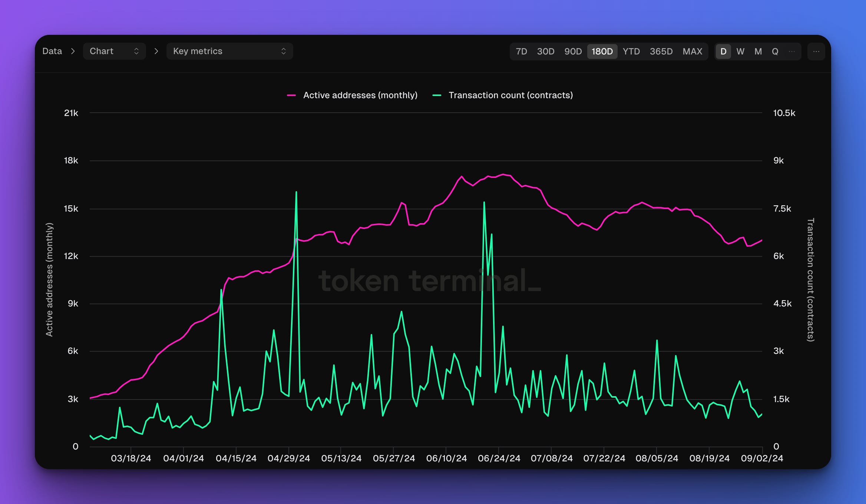Select the 180D time range
The image size is (866, 504).
tap(602, 52)
